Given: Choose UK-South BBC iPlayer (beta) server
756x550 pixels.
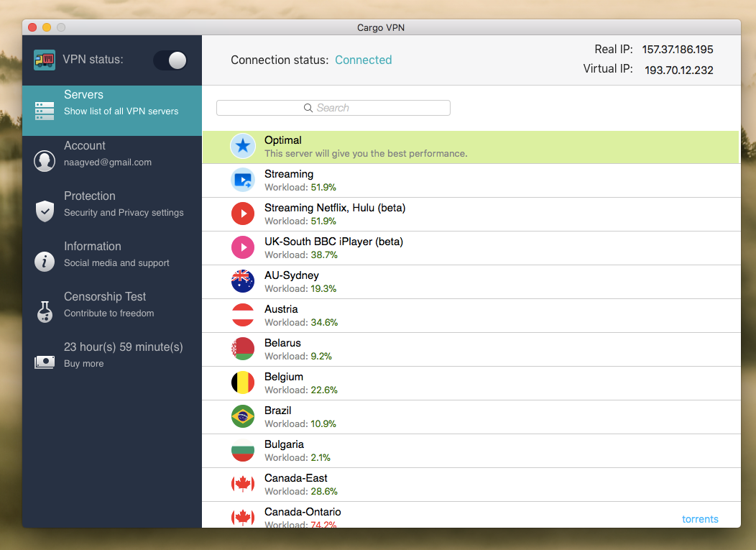Looking at the screenshot, I should coord(333,242).
